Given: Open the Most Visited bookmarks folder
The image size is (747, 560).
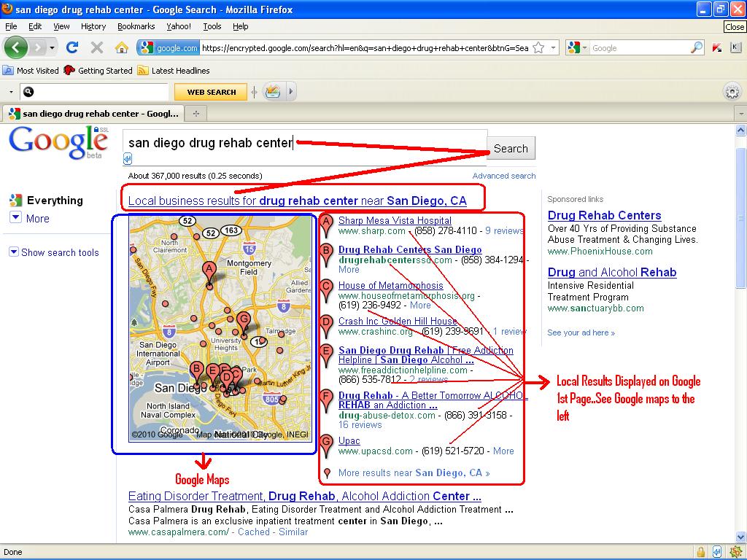Looking at the screenshot, I should point(31,71).
